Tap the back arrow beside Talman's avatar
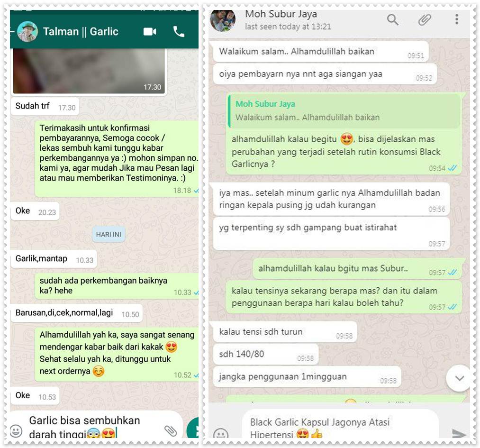 (x=12, y=31)
